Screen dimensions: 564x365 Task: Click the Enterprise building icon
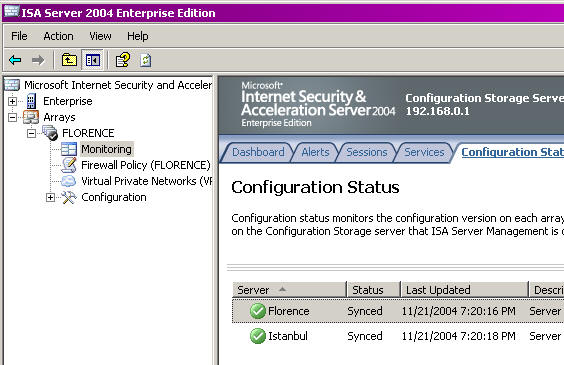(x=31, y=101)
